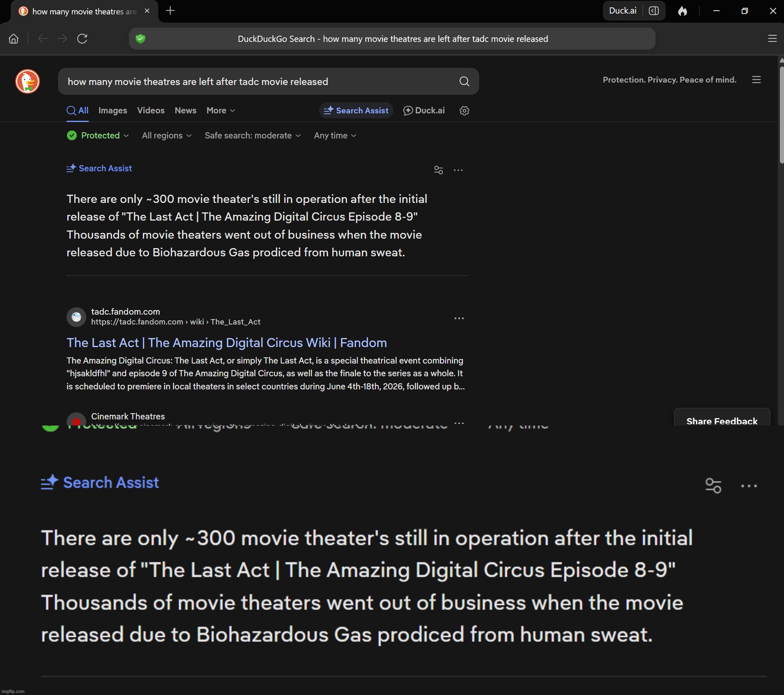The height and width of the screenshot is (695, 784).
Task: Switch to the Videos tab
Action: coord(151,110)
